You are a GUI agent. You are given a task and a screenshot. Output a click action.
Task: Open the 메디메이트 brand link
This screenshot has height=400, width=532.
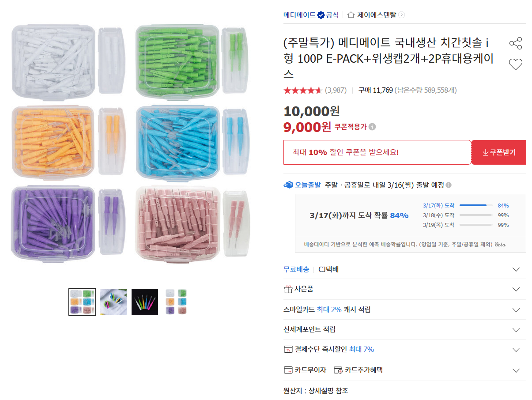pyautogui.click(x=299, y=15)
